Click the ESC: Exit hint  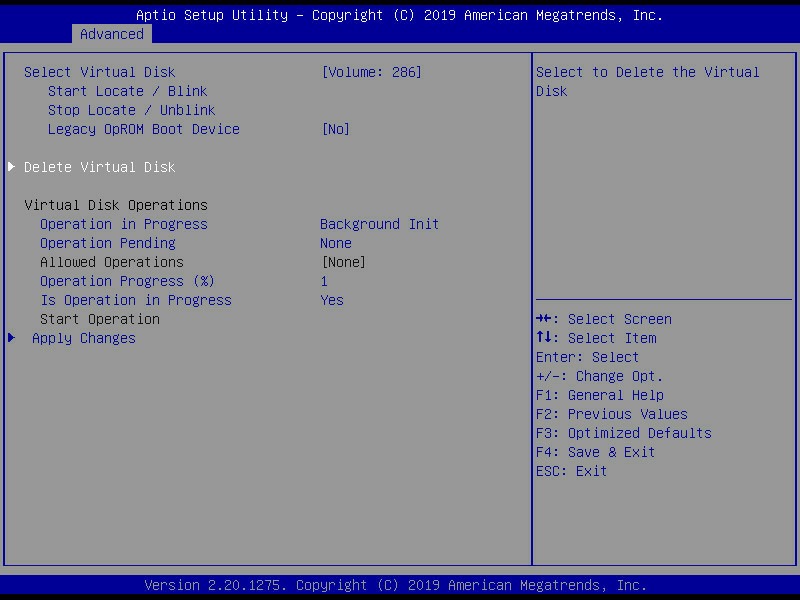coord(571,471)
